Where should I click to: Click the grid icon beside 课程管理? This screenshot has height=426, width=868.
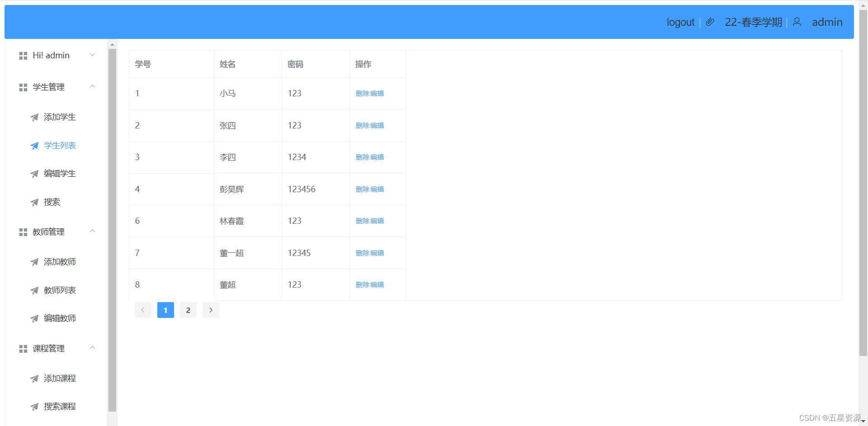click(23, 349)
